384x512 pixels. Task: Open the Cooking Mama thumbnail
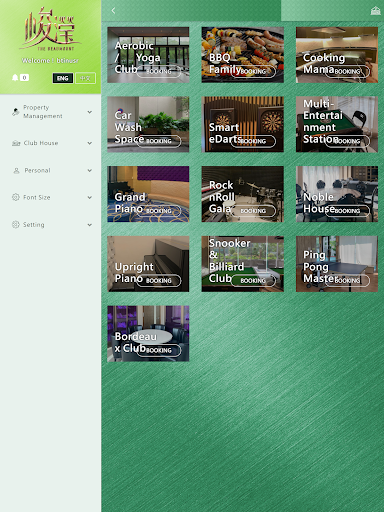337,55
